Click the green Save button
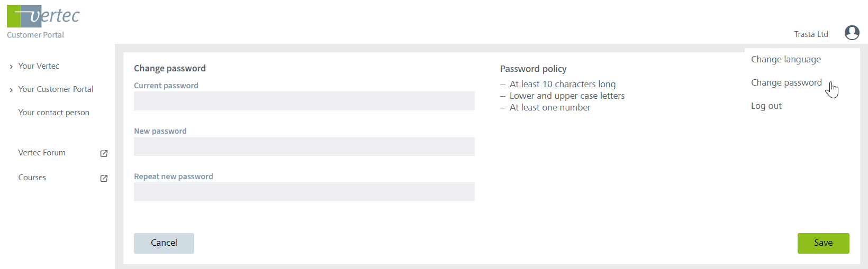Image resolution: width=868 pixels, height=269 pixels. point(823,243)
